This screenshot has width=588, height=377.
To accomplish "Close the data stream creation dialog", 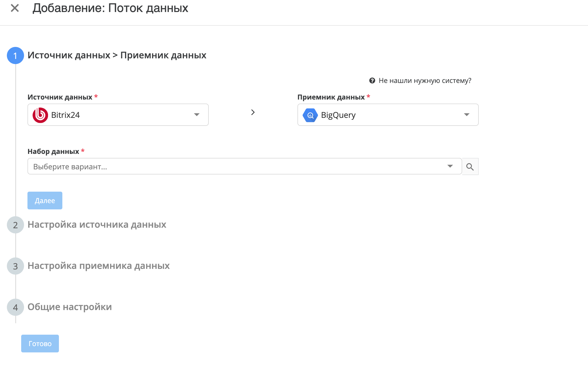I will [x=15, y=8].
